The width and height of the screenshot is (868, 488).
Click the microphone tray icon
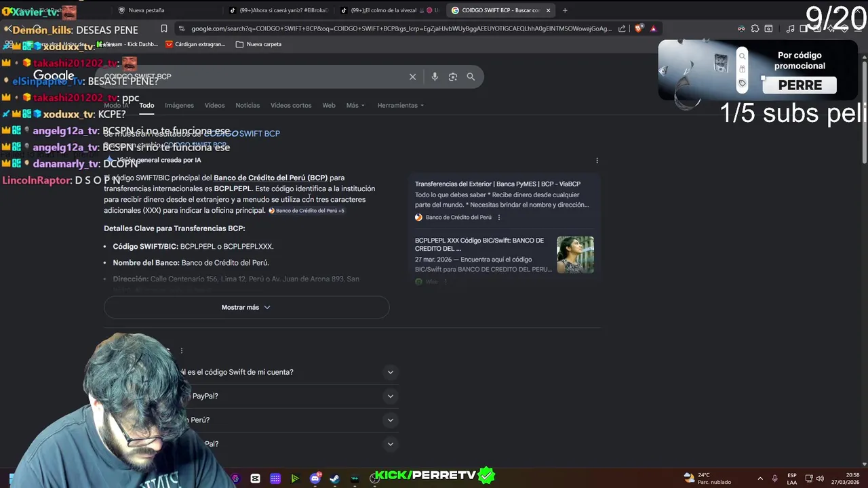774,479
